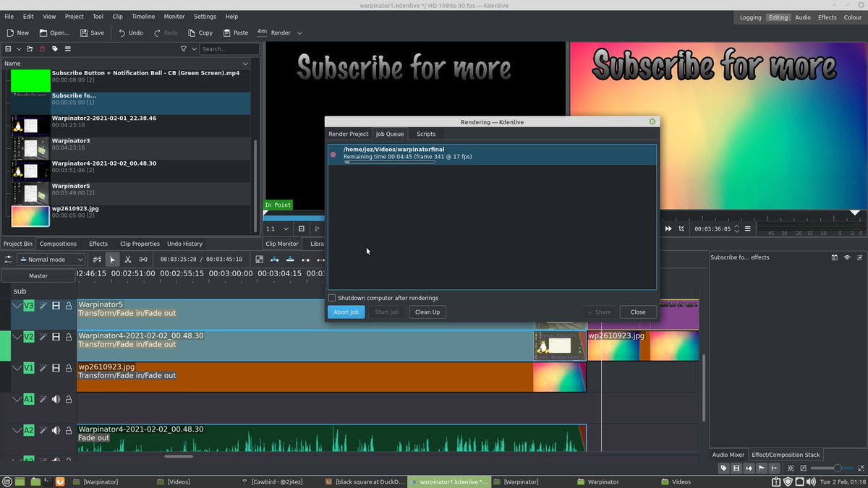The height and width of the screenshot is (488, 868).
Task: Select wp2610923.jpg thumbnail in Project Bin
Action: [30, 216]
